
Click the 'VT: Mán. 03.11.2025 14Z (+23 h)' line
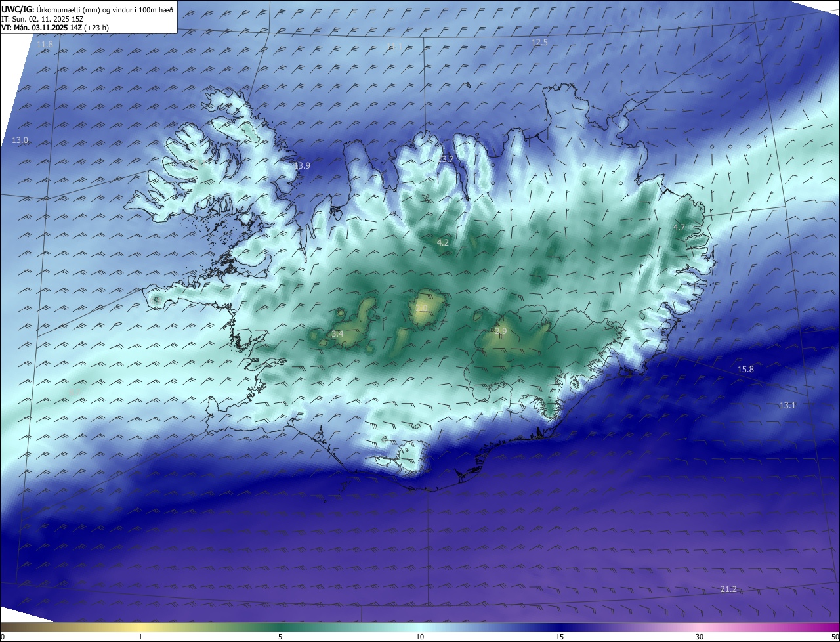(54, 28)
